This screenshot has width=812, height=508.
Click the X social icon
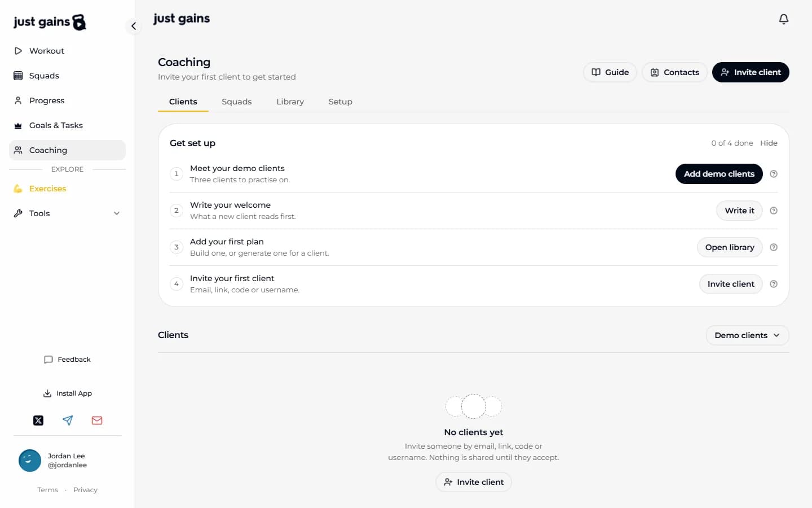(x=38, y=421)
